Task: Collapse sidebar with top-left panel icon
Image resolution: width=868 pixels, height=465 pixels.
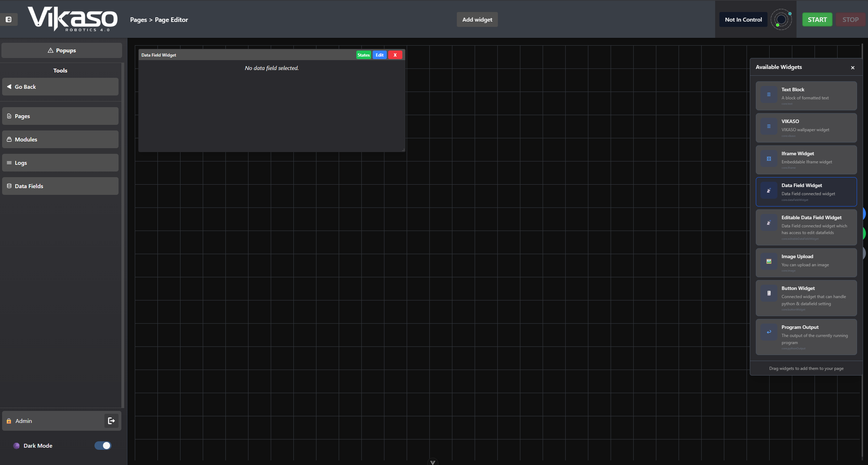Action: (8, 19)
